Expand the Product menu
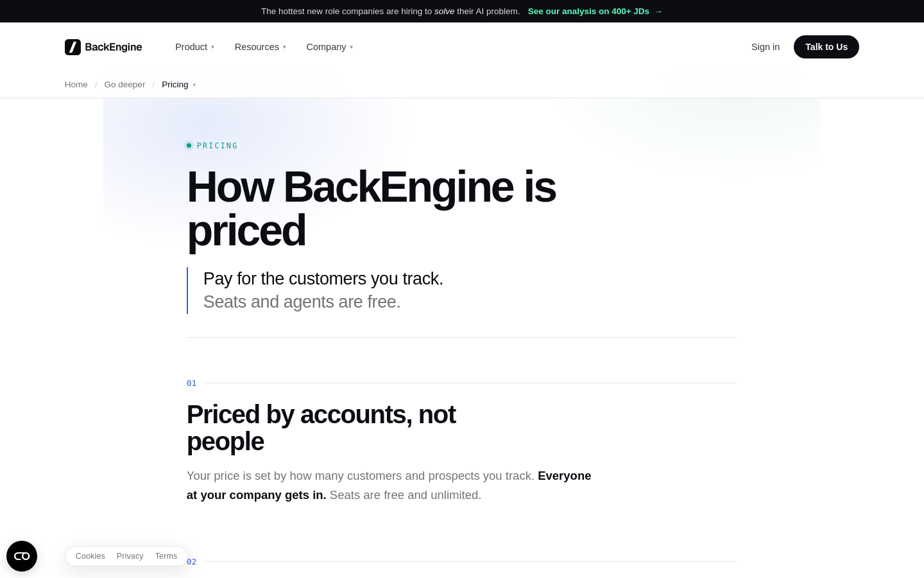Screen dimensions: 924x578 (194, 47)
